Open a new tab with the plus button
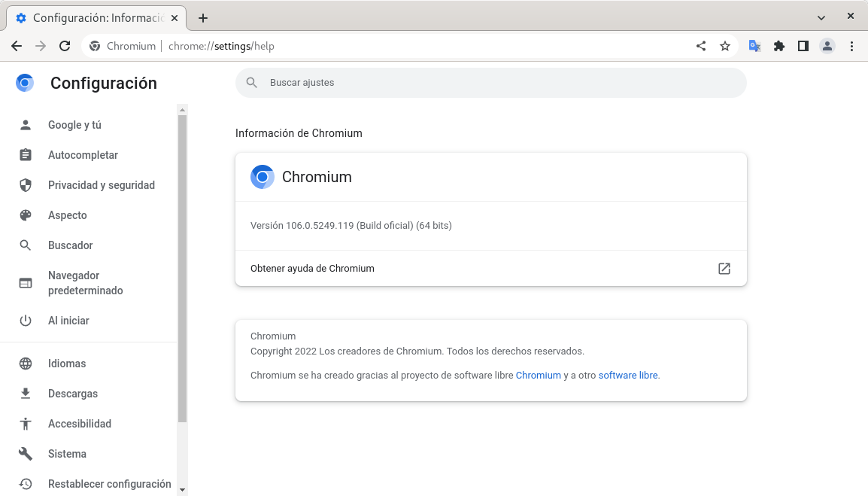The height and width of the screenshot is (496, 868). [x=203, y=18]
